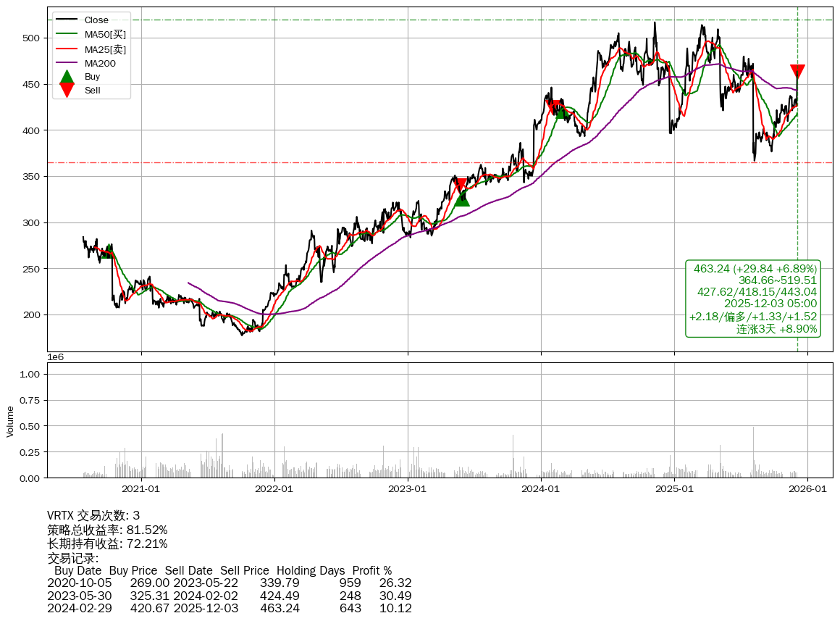The height and width of the screenshot is (621, 840).
Task: Click the green Buy triangle in the legend
Action: pyautogui.click(x=67, y=77)
